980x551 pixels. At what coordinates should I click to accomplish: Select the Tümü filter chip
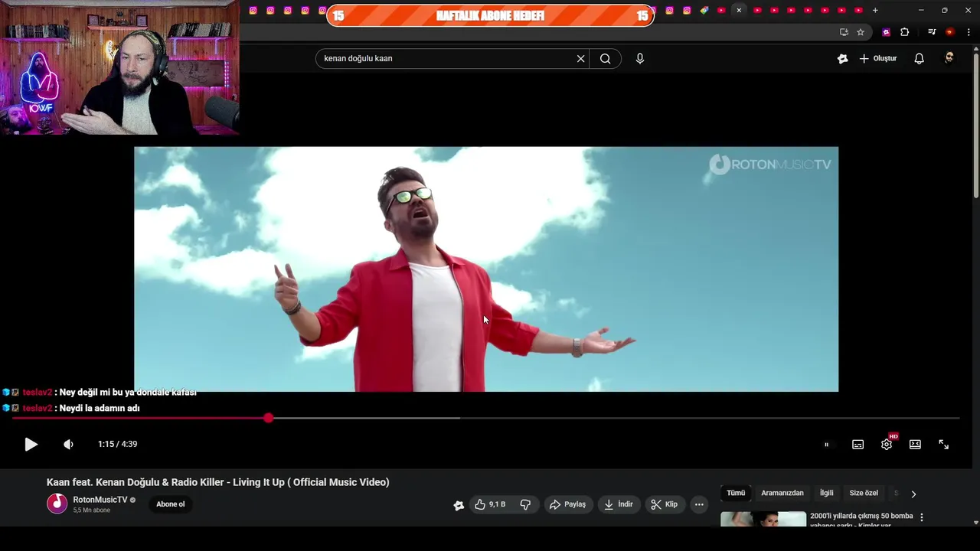pyautogui.click(x=736, y=494)
